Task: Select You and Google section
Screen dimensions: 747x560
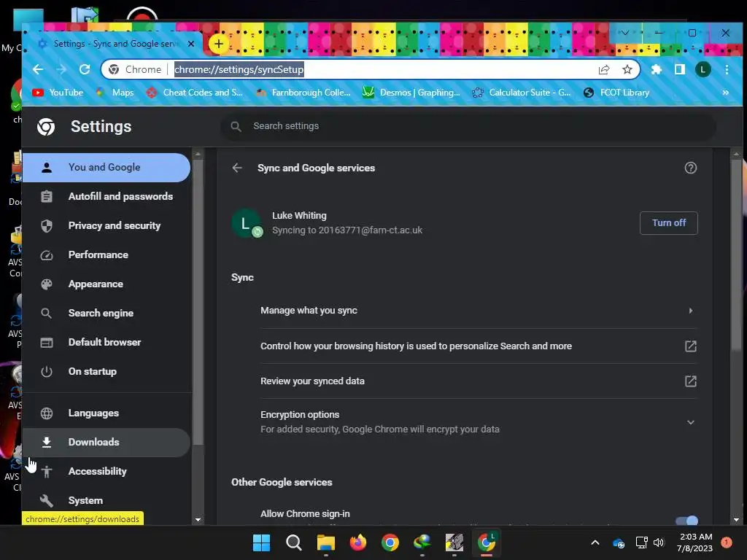Action: [x=106, y=168]
